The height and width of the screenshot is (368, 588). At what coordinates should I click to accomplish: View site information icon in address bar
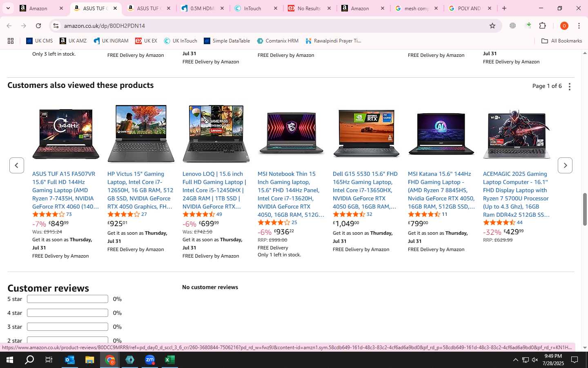(x=56, y=26)
